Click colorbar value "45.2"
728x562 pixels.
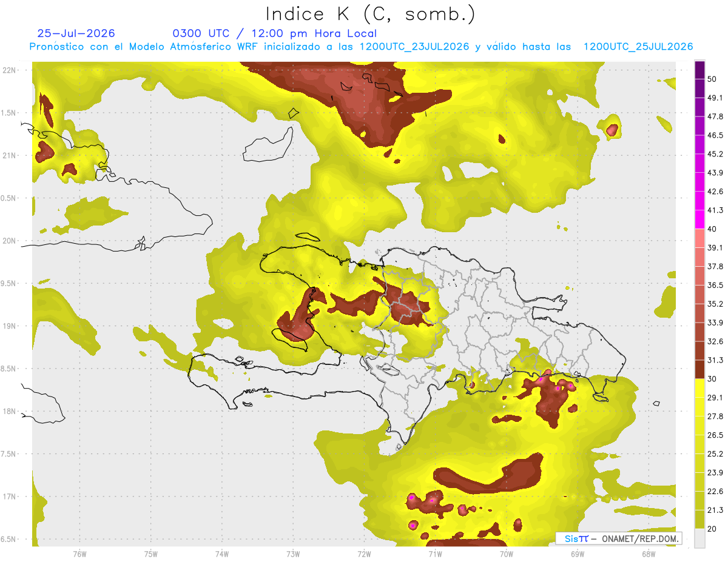715,154
